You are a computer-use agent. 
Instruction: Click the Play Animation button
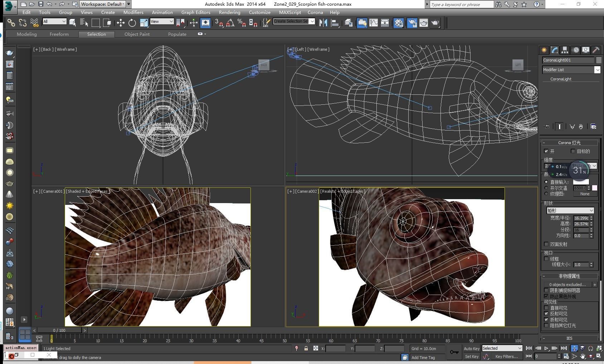coord(546,348)
